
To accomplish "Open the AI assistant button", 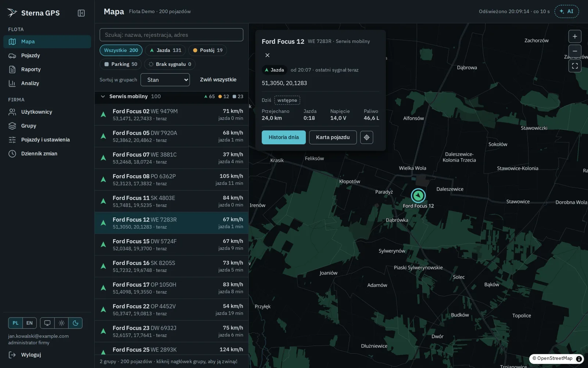I will pos(566,11).
